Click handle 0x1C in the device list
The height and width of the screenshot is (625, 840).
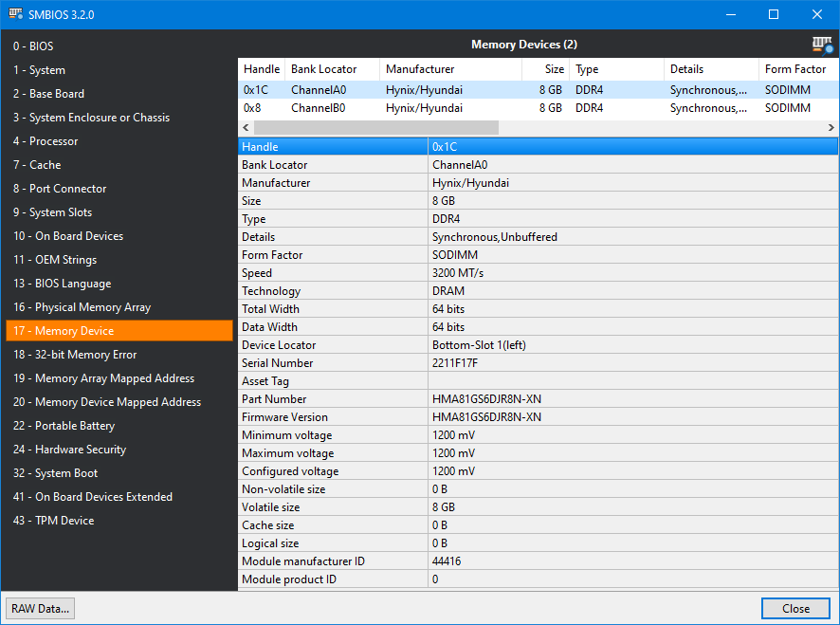[x=256, y=90]
